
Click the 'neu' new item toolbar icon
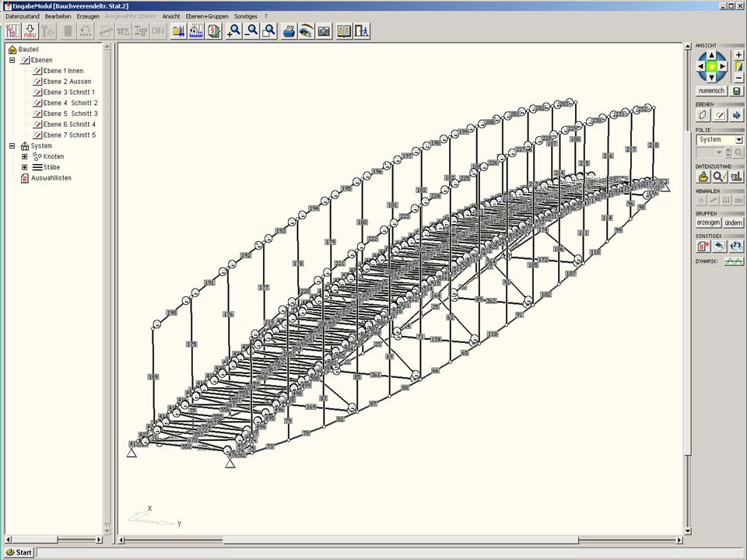[31, 31]
